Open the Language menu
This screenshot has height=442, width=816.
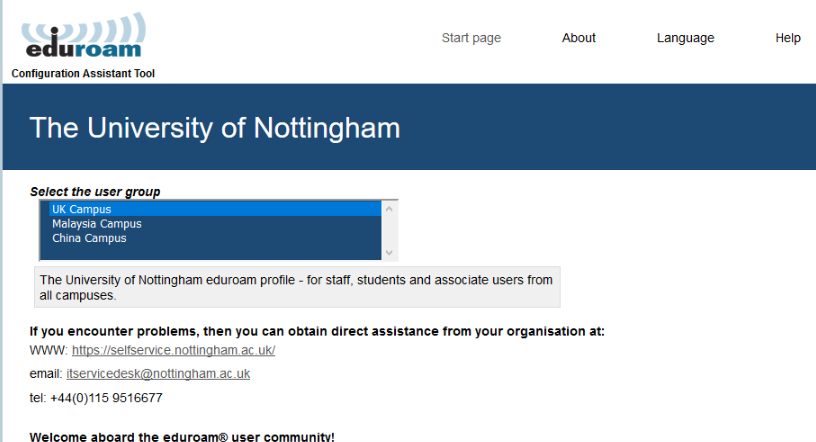(685, 38)
